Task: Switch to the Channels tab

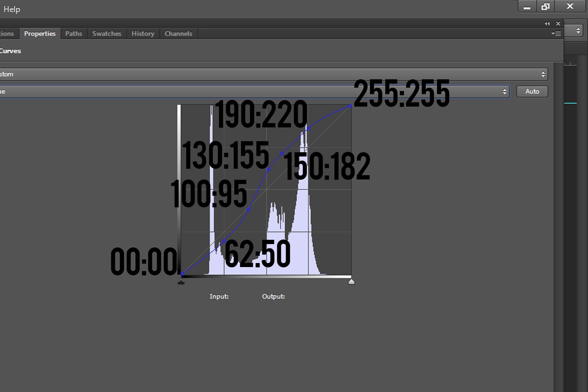Action: 179,34
